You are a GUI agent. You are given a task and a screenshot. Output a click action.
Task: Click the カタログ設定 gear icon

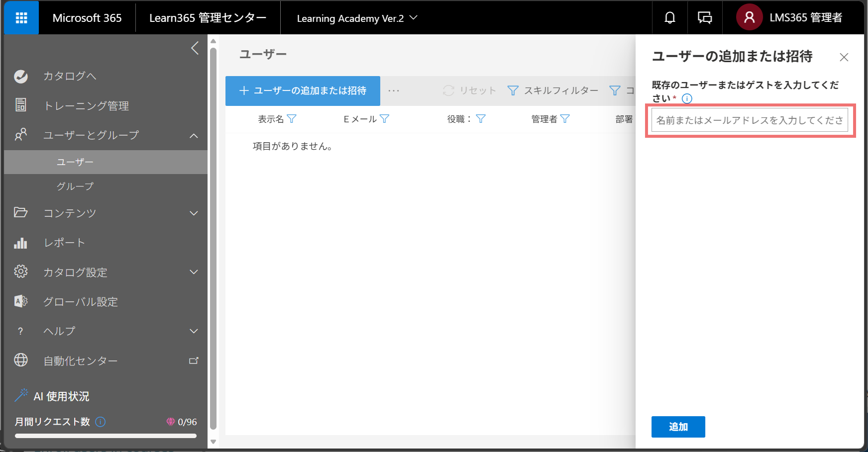click(x=21, y=271)
